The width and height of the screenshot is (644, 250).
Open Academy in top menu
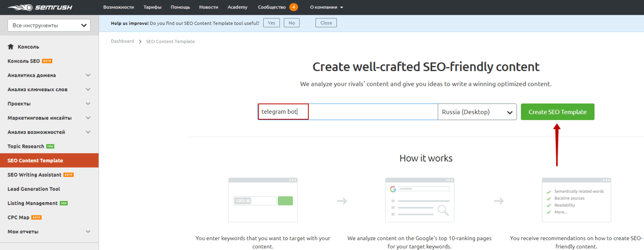237,7
